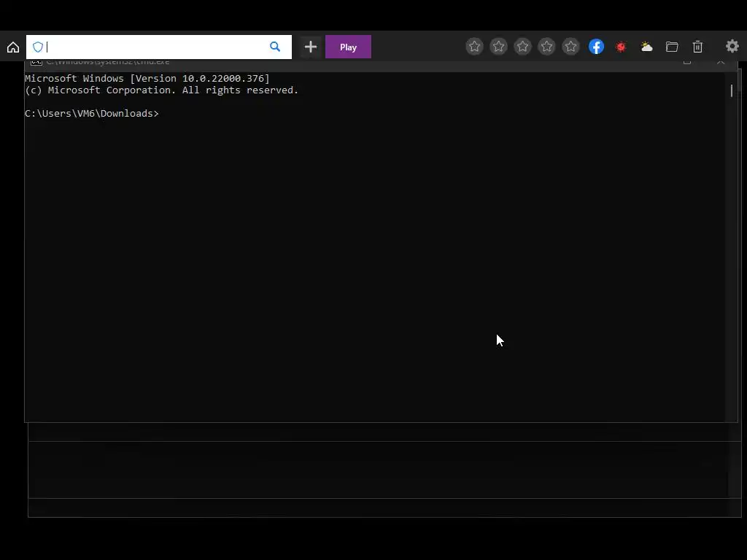Click the trash bin icon
Image resolution: width=747 pixels, height=560 pixels.
(697, 47)
